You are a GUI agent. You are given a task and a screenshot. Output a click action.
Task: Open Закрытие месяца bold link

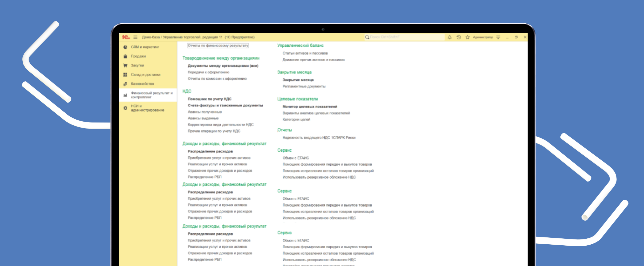click(298, 80)
